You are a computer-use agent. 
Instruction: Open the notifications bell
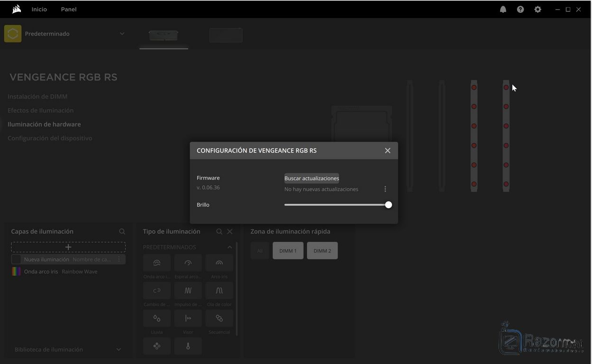coord(503,9)
